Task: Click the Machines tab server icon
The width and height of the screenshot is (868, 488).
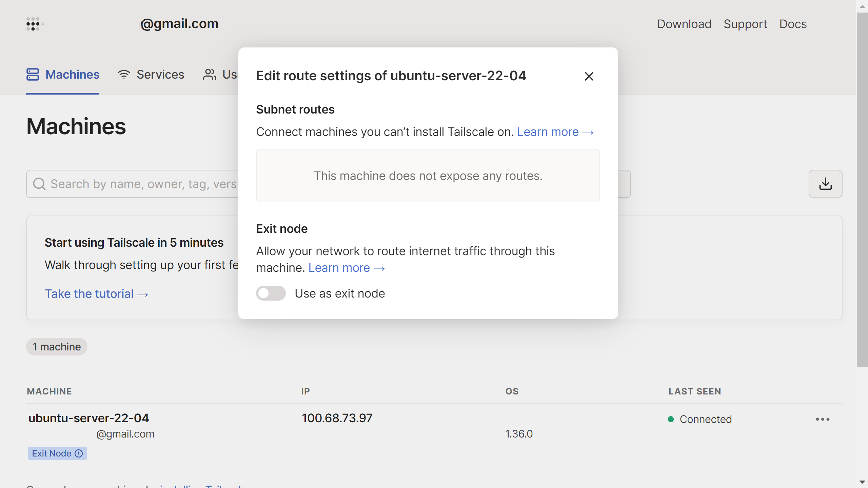Action: (33, 75)
